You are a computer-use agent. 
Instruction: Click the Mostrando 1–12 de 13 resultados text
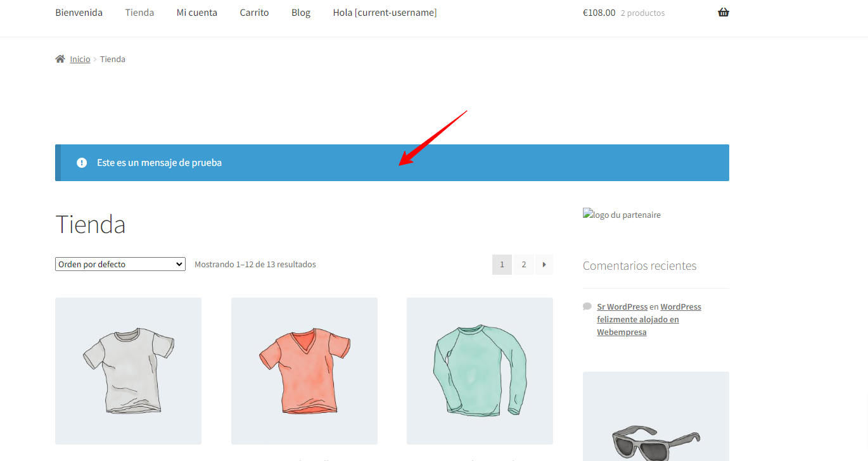click(255, 264)
